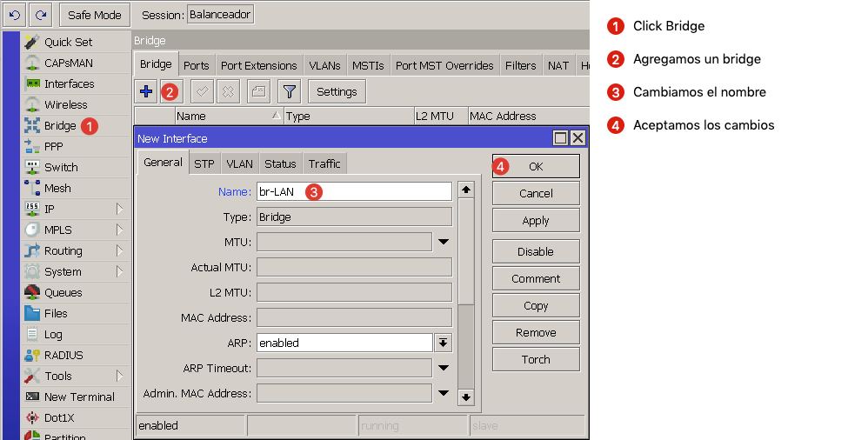This screenshot has height=440, width=868.
Task: Switch to the STP tab
Action: [204, 163]
